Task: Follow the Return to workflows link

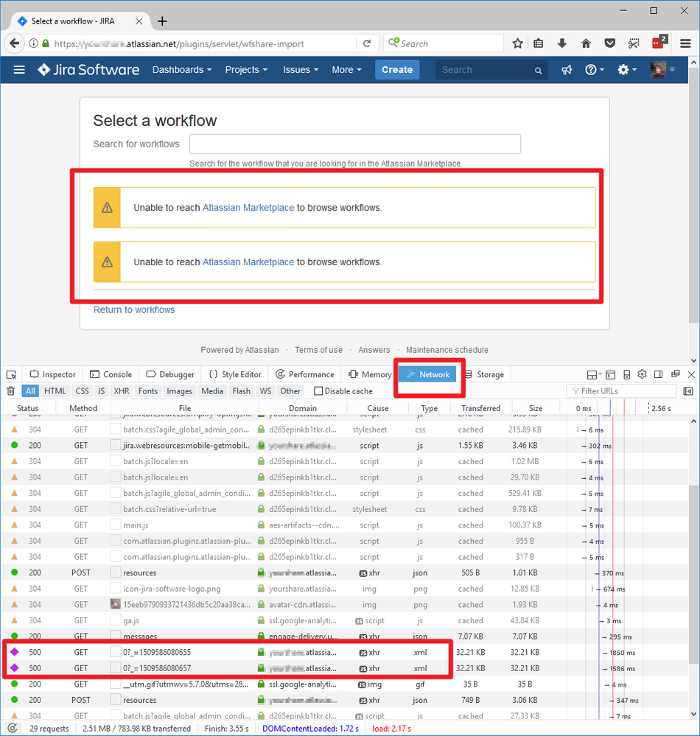Action: coord(134,309)
